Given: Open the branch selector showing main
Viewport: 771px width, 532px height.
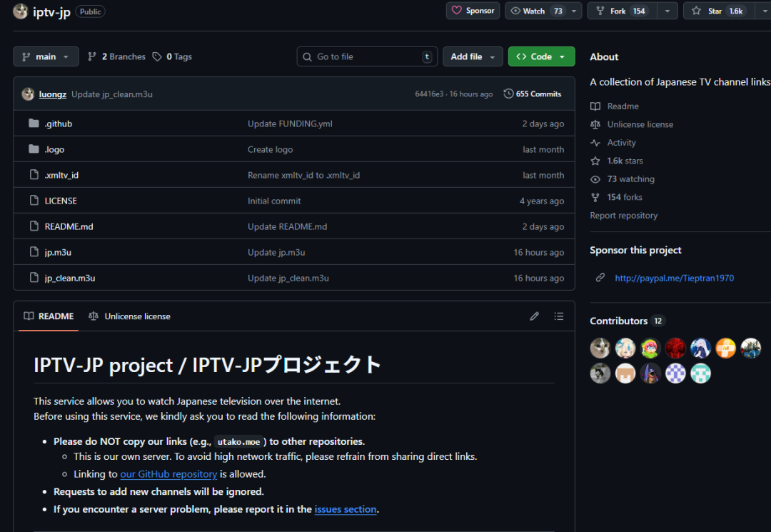Looking at the screenshot, I should [x=46, y=56].
